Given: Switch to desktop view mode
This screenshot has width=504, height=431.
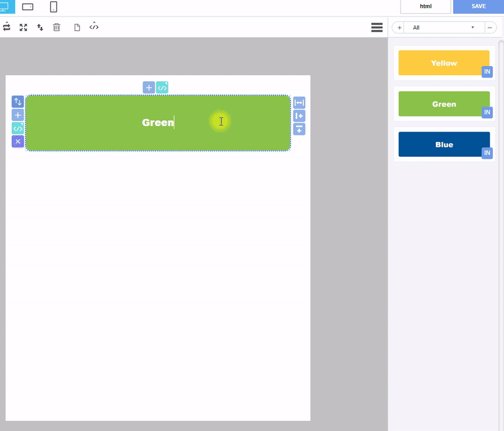Looking at the screenshot, I should pos(6,6).
